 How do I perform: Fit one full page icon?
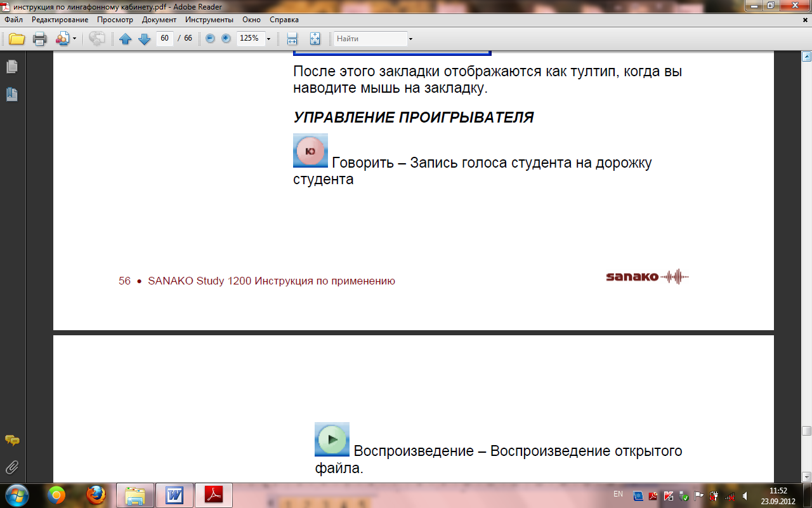pos(315,39)
